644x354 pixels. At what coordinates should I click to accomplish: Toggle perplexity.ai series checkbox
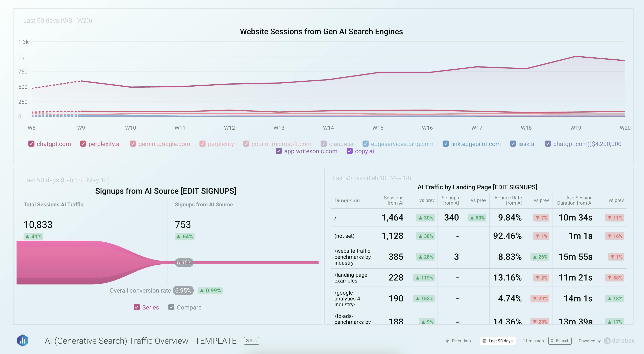coord(83,144)
